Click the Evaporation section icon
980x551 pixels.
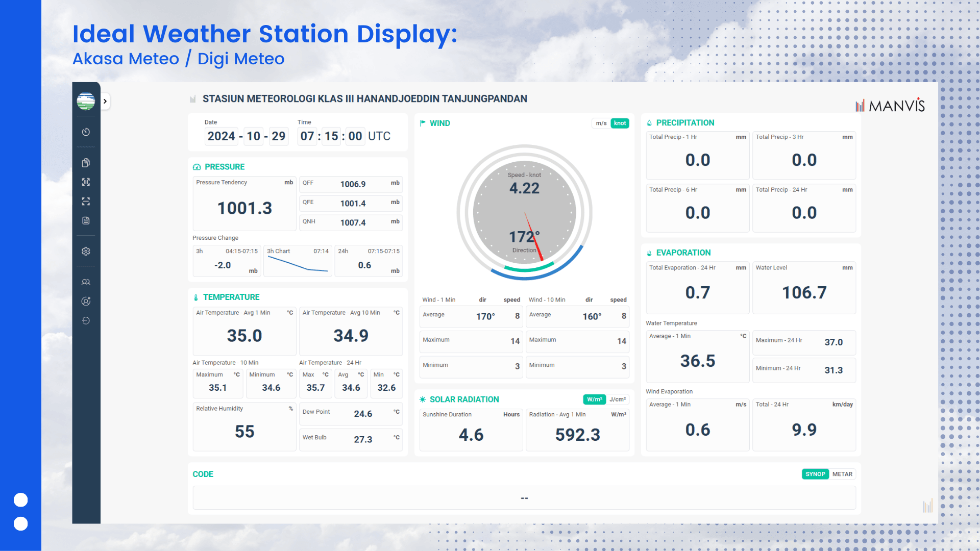click(649, 253)
